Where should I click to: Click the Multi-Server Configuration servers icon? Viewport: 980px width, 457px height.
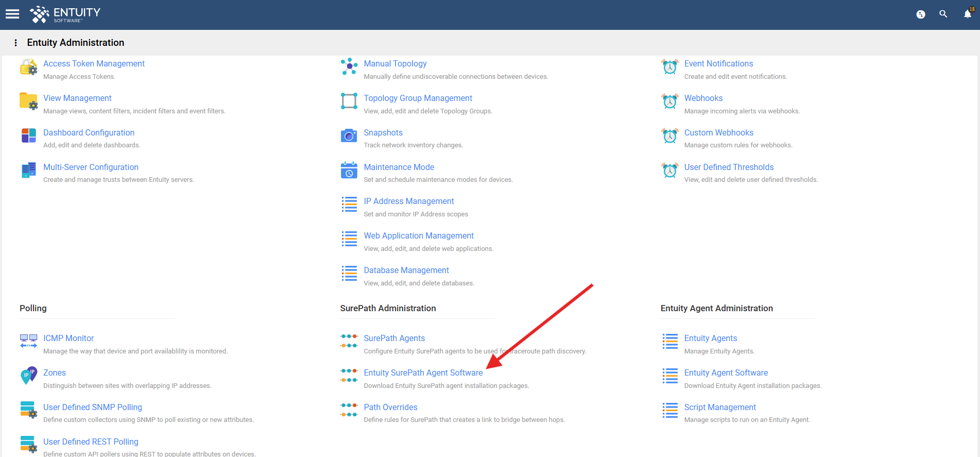pyautogui.click(x=29, y=170)
